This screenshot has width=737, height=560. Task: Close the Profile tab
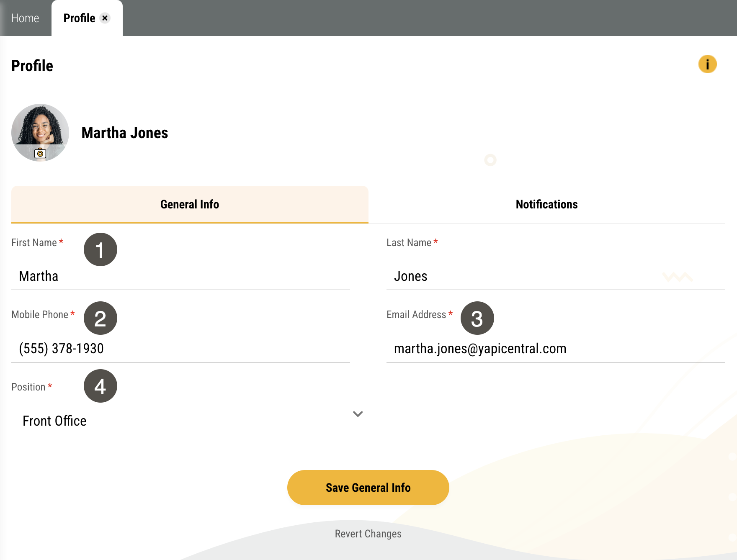tap(105, 18)
